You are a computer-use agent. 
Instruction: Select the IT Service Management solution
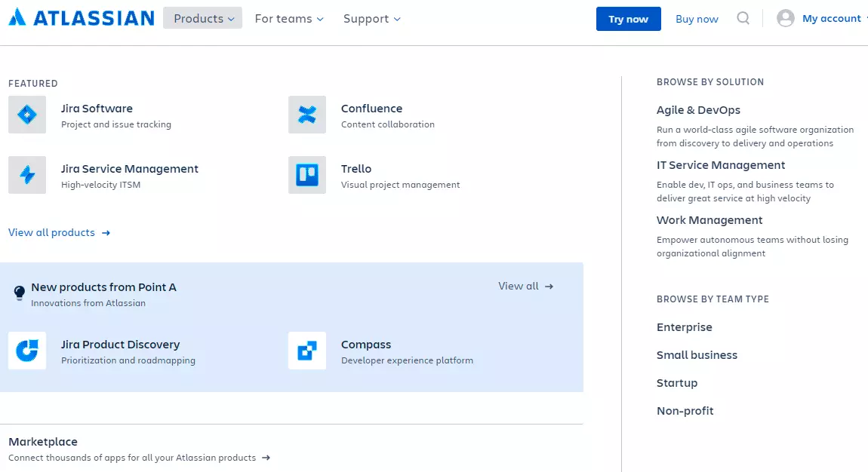coord(721,164)
